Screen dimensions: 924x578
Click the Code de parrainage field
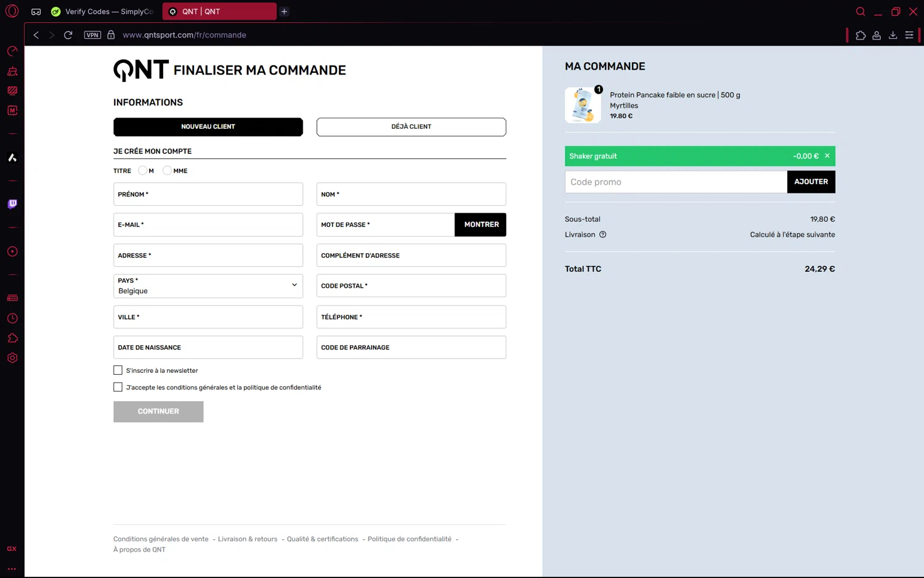[x=411, y=348]
